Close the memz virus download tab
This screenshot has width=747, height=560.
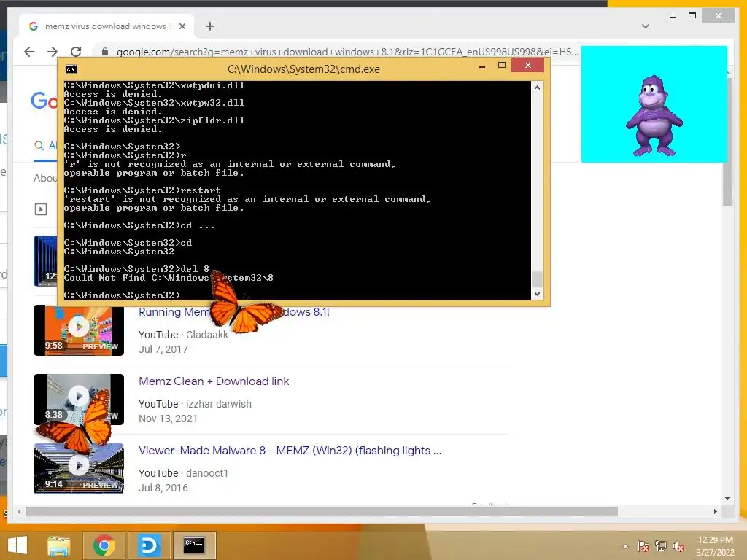click(x=182, y=26)
